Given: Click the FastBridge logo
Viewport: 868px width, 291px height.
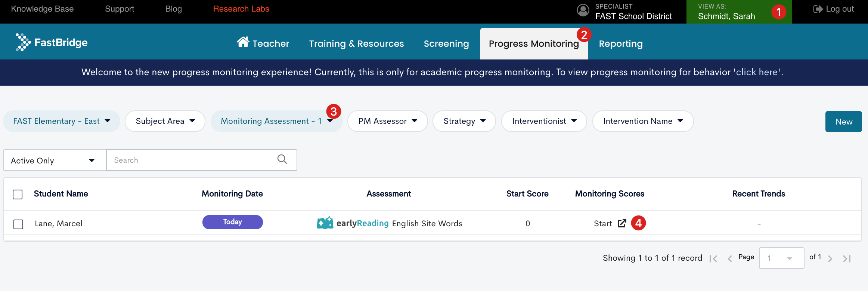Looking at the screenshot, I should (52, 42).
